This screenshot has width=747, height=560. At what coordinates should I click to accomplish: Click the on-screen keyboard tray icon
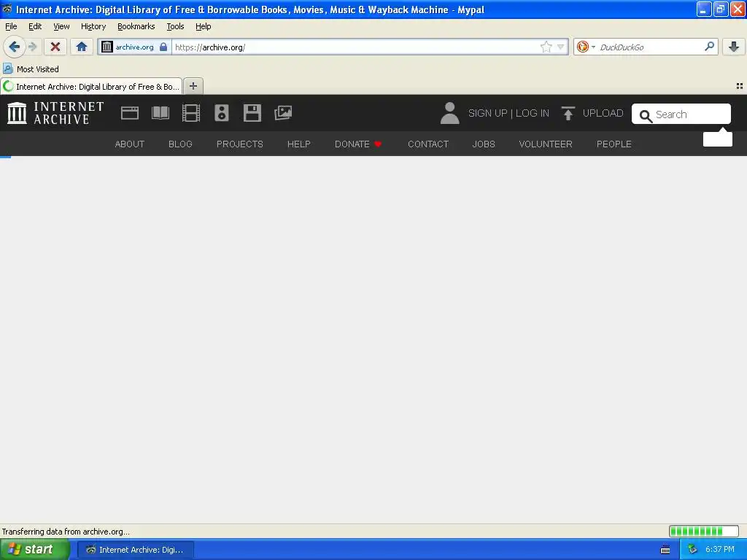(x=665, y=550)
